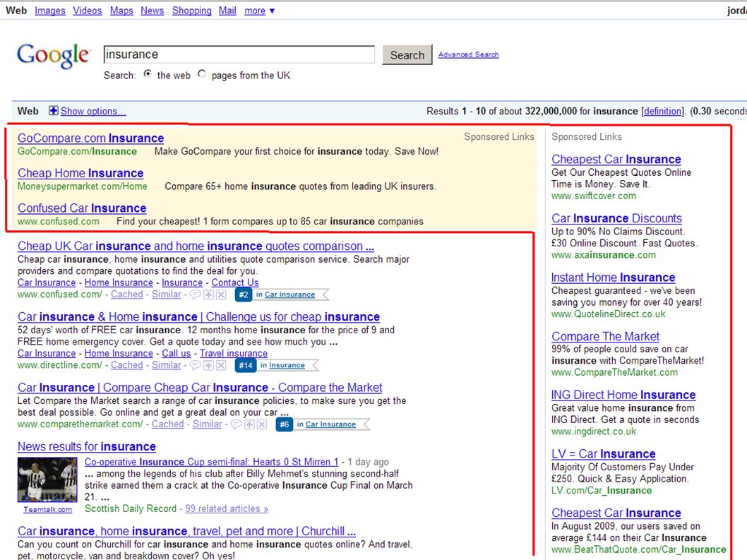Open News from top navigation

152,11
